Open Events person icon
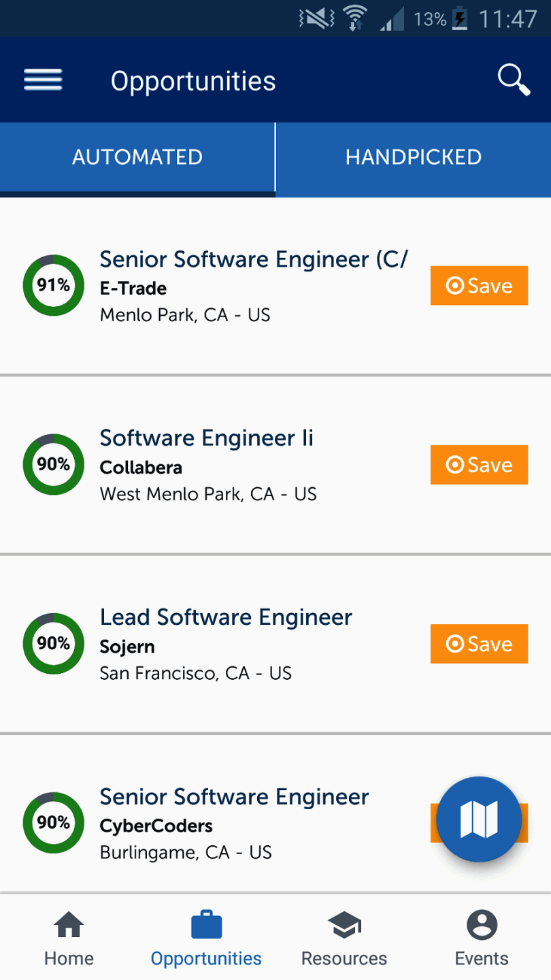551x980 pixels. (482, 926)
